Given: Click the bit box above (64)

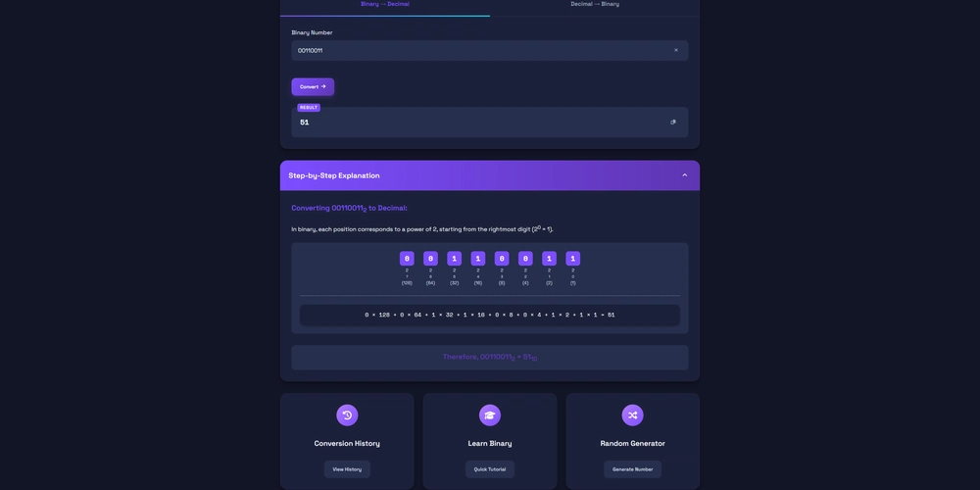Looking at the screenshot, I should pos(430,259).
